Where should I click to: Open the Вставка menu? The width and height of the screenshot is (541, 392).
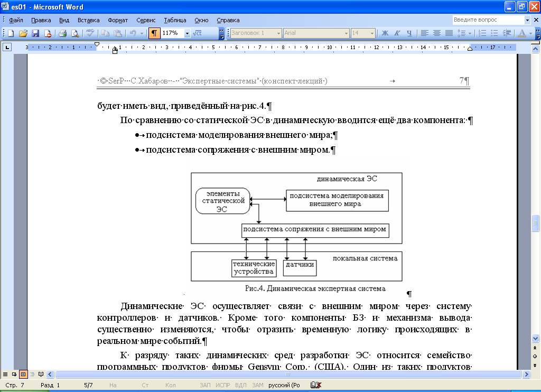(x=88, y=20)
